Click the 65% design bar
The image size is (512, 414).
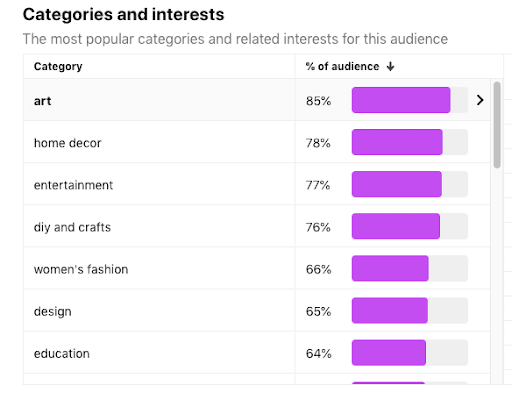[390, 311]
